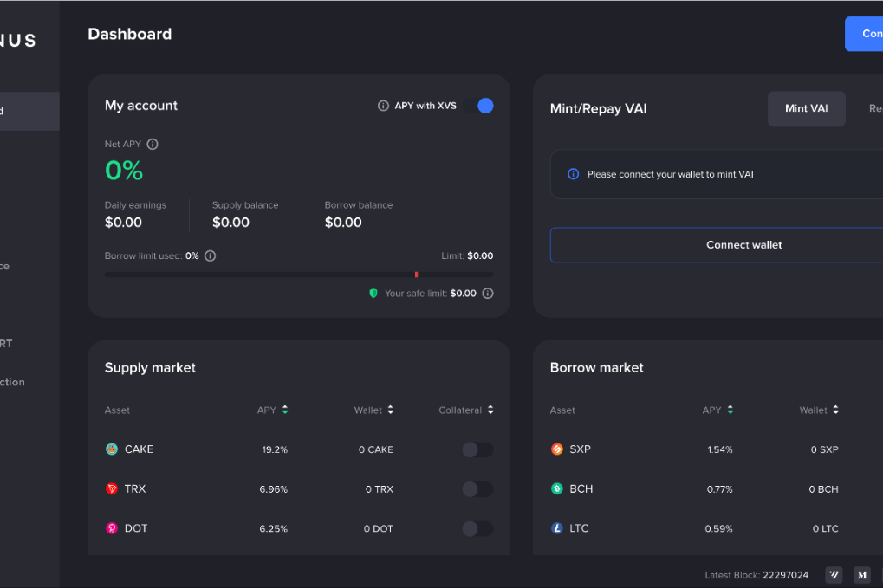Click the 0 LTC wallet value
This screenshot has height=588, width=883.
pos(825,528)
